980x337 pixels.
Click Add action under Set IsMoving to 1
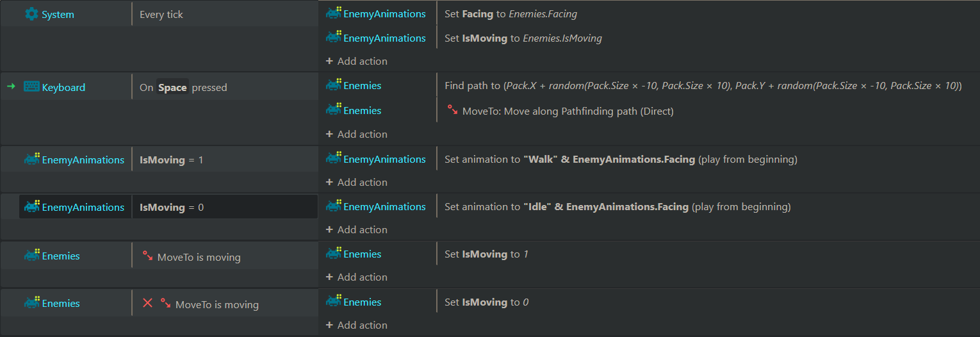click(357, 277)
